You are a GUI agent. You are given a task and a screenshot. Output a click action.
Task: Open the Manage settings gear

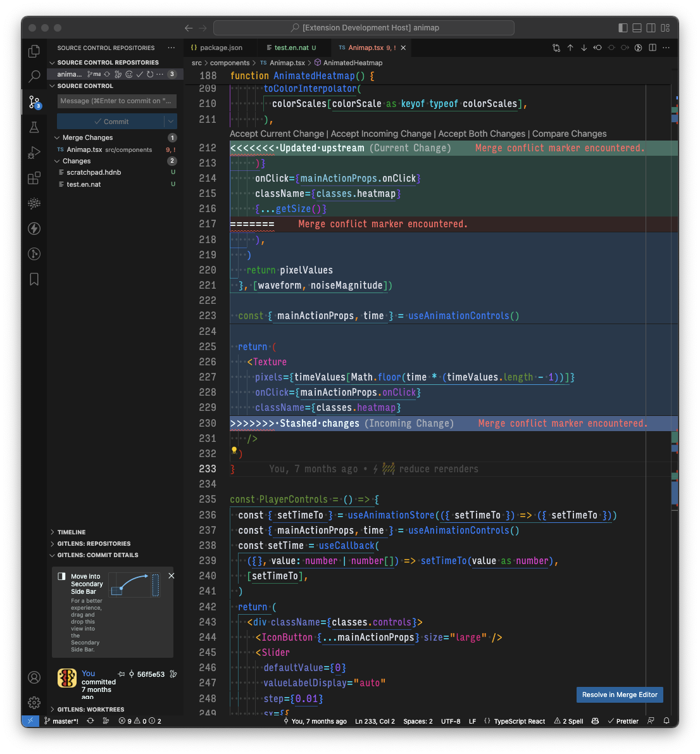click(x=34, y=703)
